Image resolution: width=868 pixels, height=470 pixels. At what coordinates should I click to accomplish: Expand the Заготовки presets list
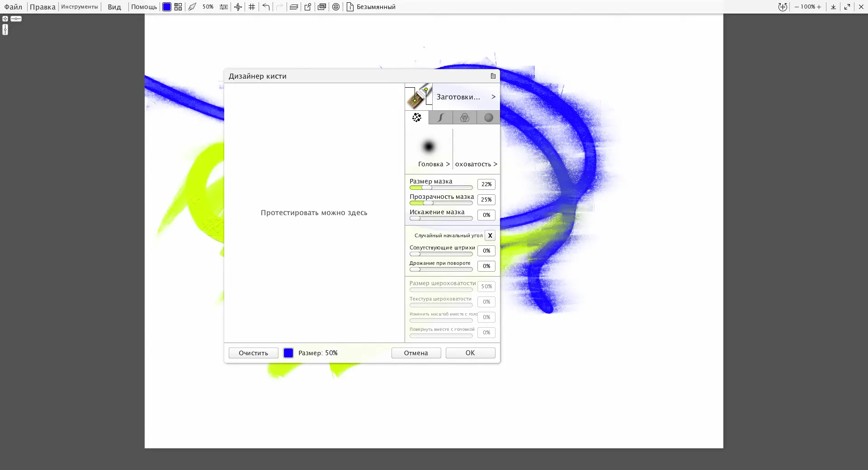466,97
